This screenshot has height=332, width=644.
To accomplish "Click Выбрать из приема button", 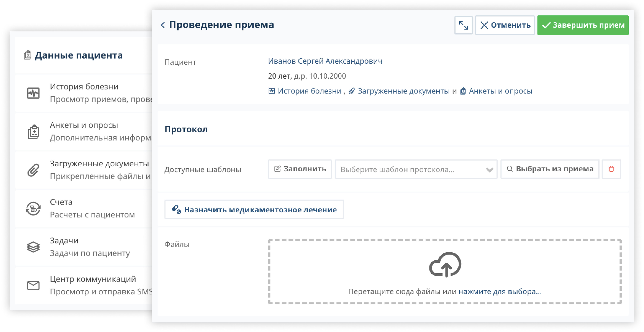I will pyautogui.click(x=550, y=169).
